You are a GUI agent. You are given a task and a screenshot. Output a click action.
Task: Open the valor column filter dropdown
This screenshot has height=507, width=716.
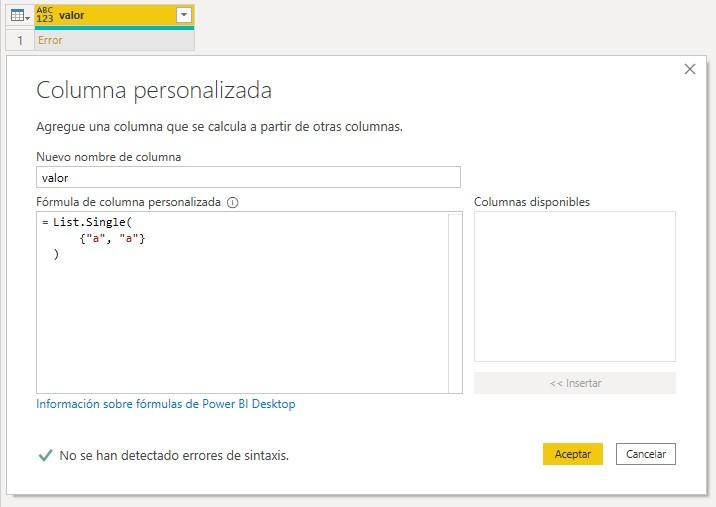(182, 16)
